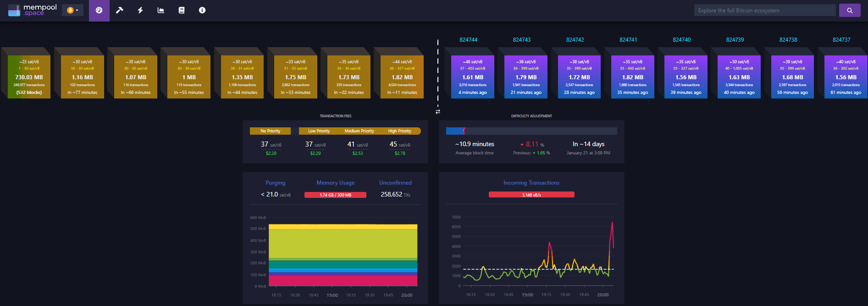Click the Incoming Transactions heading link
The image size is (868, 306).
pyautogui.click(x=531, y=183)
